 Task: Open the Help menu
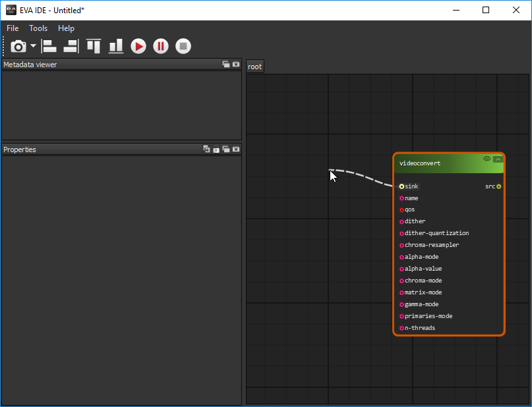(66, 28)
